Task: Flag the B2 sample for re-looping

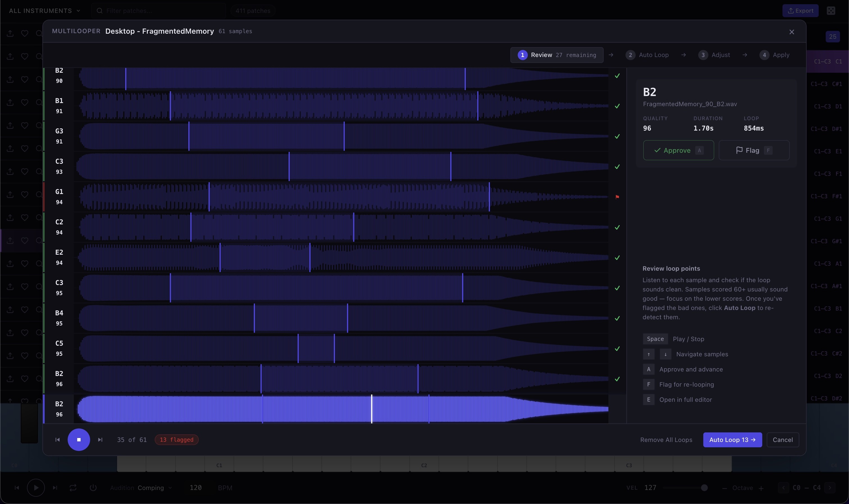Action: (754, 150)
